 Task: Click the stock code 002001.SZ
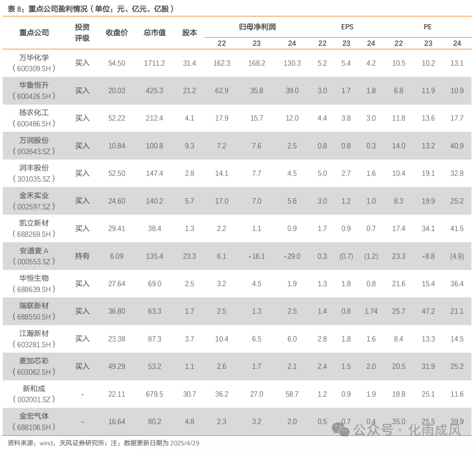click(34, 400)
